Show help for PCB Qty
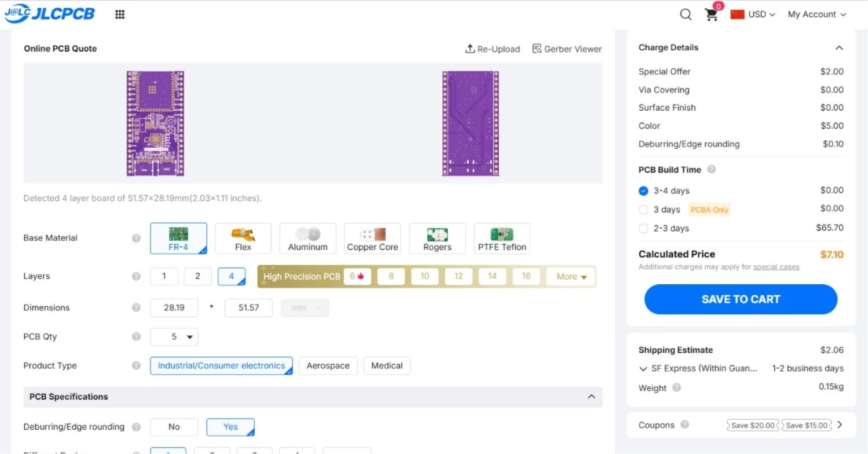The height and width of the screenshot is (454, 868). [136, 336]
